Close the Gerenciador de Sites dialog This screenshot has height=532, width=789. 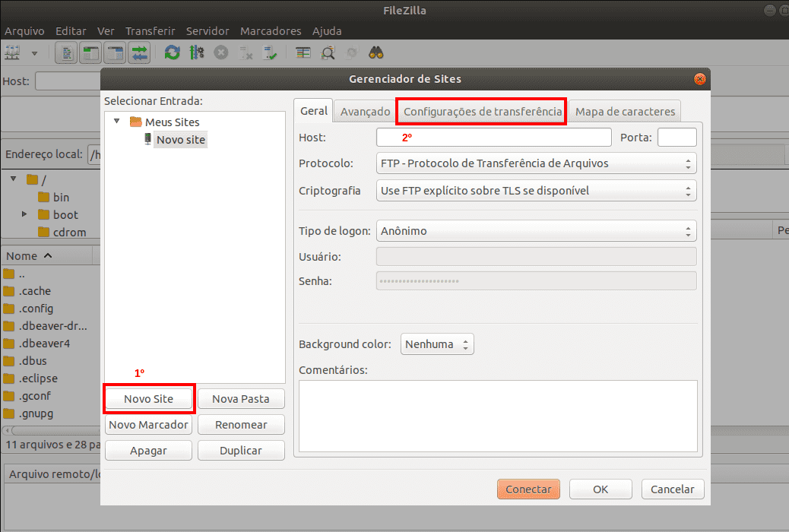point(699,79)
